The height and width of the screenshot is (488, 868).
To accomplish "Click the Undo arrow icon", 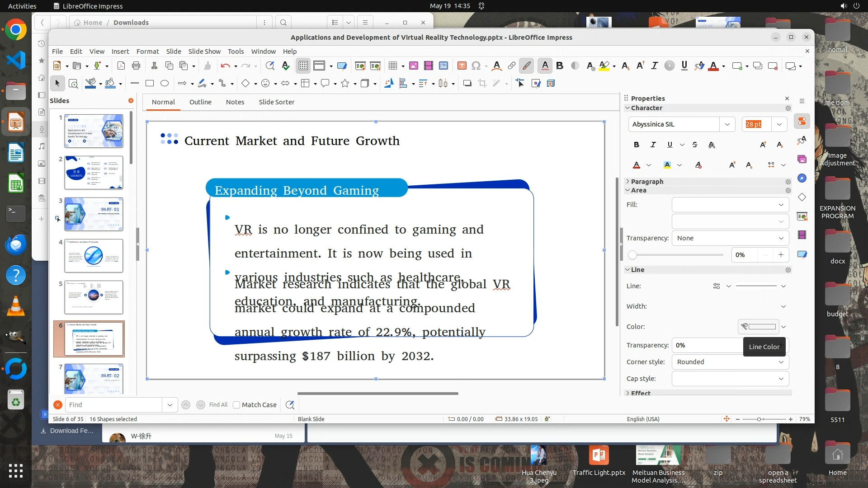I will coord(225,66).
